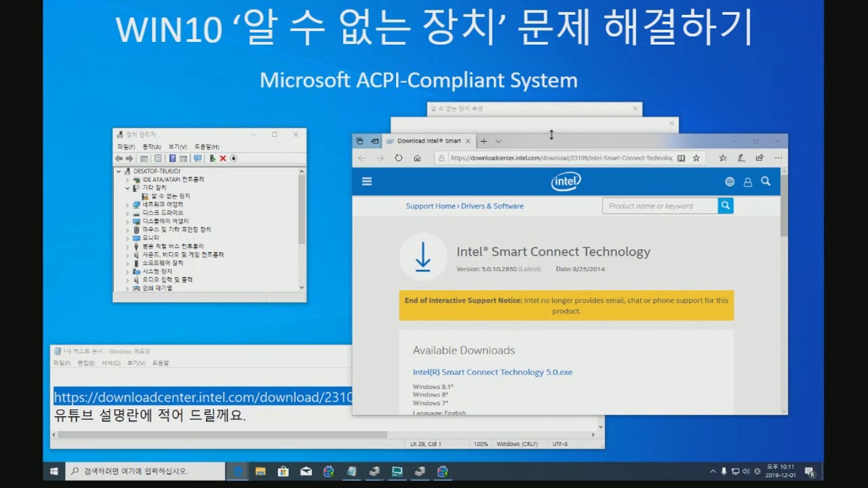Open Edge favorites hub icon
868x488 pixels.
tap(723, 158)
